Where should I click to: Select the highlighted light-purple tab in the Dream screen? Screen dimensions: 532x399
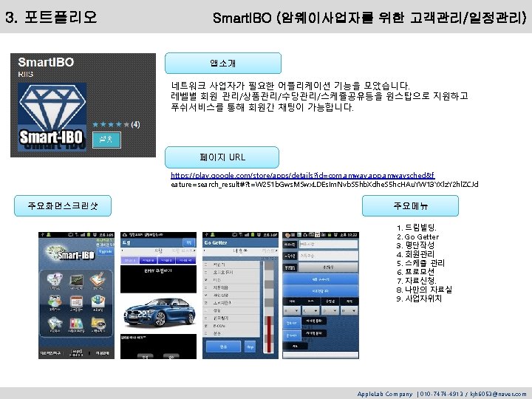(x=130, y=260)
